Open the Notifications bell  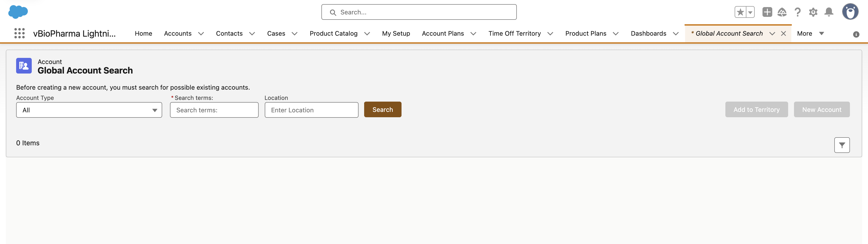pos(829,12)
